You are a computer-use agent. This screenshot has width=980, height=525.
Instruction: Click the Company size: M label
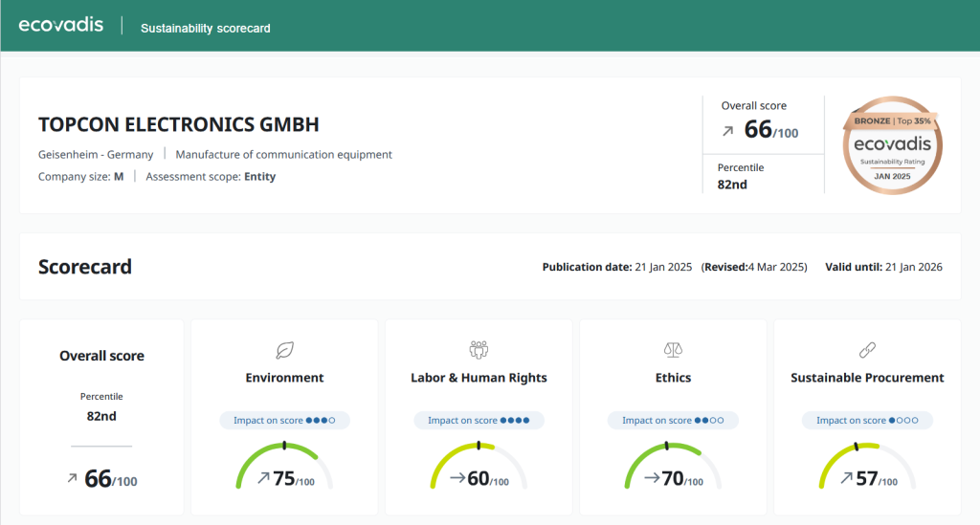[x=80, y=177]
